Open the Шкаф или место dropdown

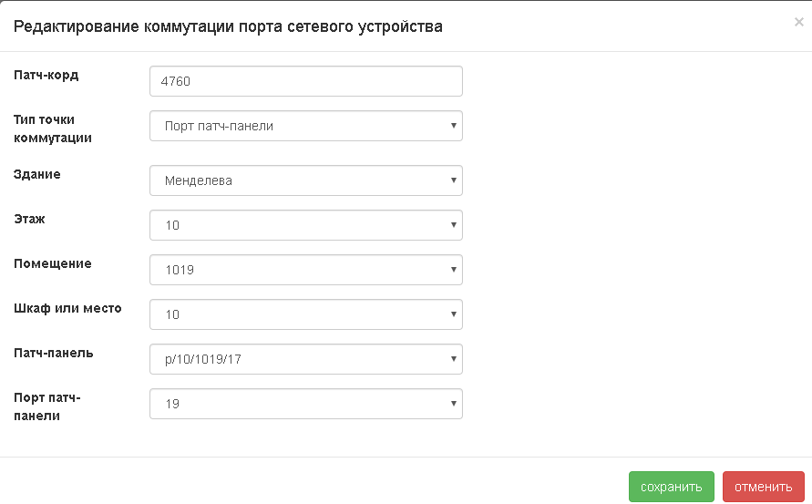click(x=305, y=314)
